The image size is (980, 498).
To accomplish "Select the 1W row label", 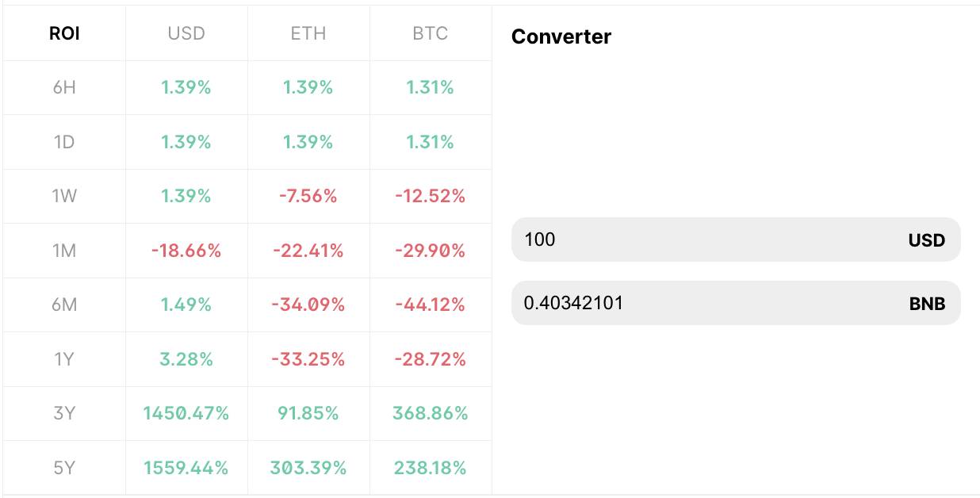I will pyautogui.click(x=64, y=196).
